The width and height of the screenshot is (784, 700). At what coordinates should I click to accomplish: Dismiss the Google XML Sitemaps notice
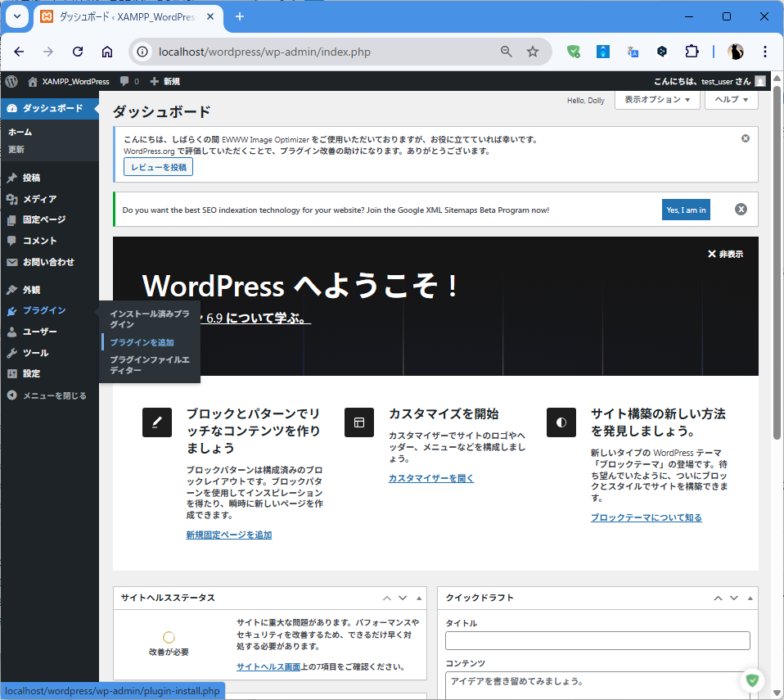click(x=741, y=210)
